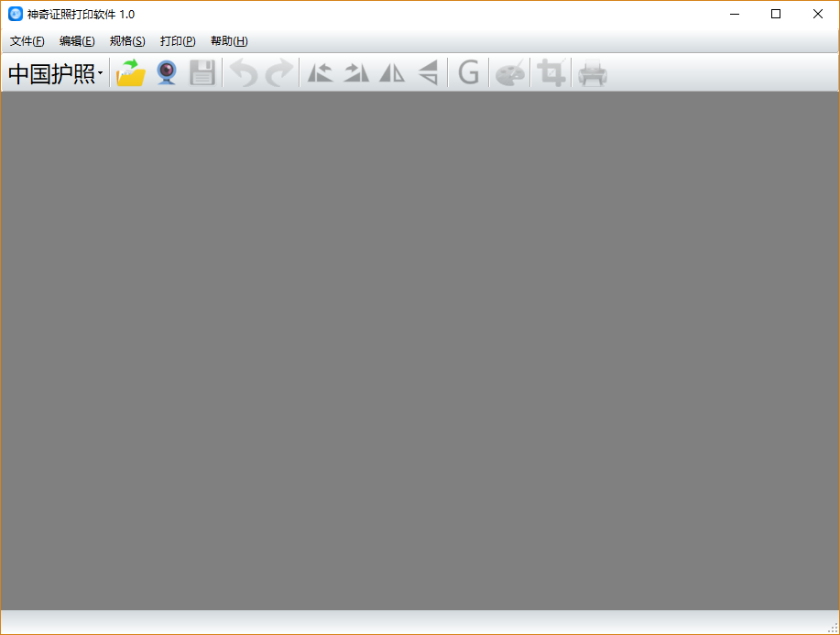Open the 文件(F) menu
Image resolution: width=840 pixels, height=635 pixels.
[x=27, y=41]
